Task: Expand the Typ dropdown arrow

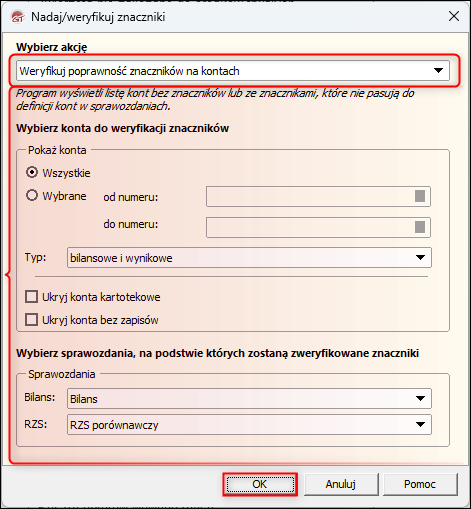Action: coord(420,257)
